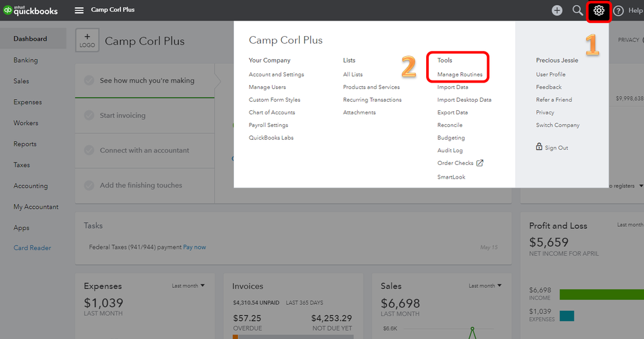644x339 pixels.
Task: Open User Profile
Action: coord(551,74)
